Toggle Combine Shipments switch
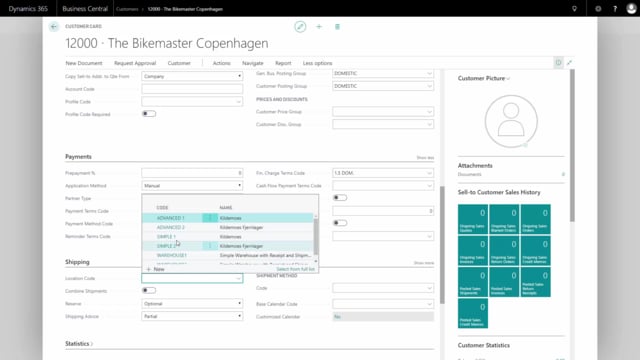The image size is (640, 360). (149, 290)
